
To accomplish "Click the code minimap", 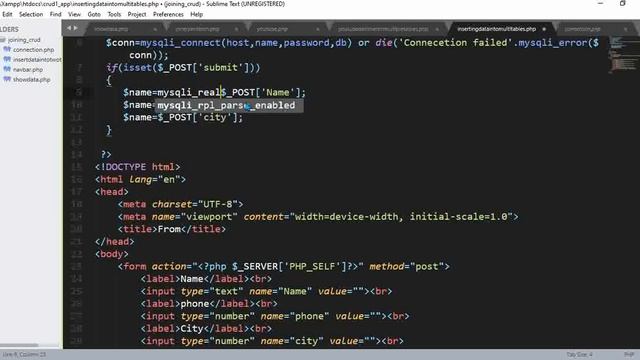I will [x=622, y=55].
